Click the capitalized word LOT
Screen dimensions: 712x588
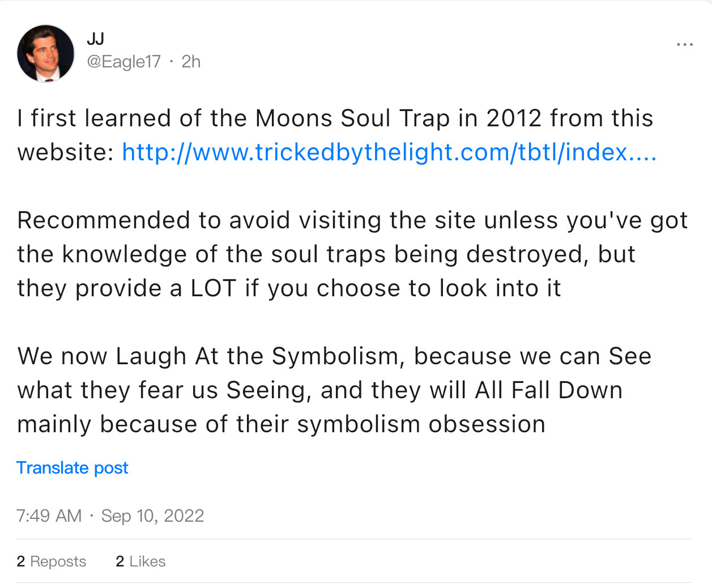[213, 288]
